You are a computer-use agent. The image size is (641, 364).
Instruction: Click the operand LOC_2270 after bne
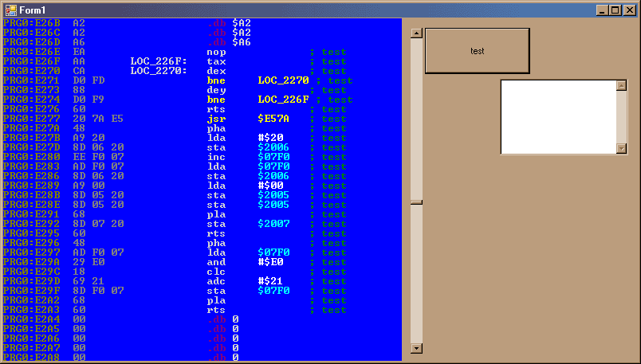(283, 80)
